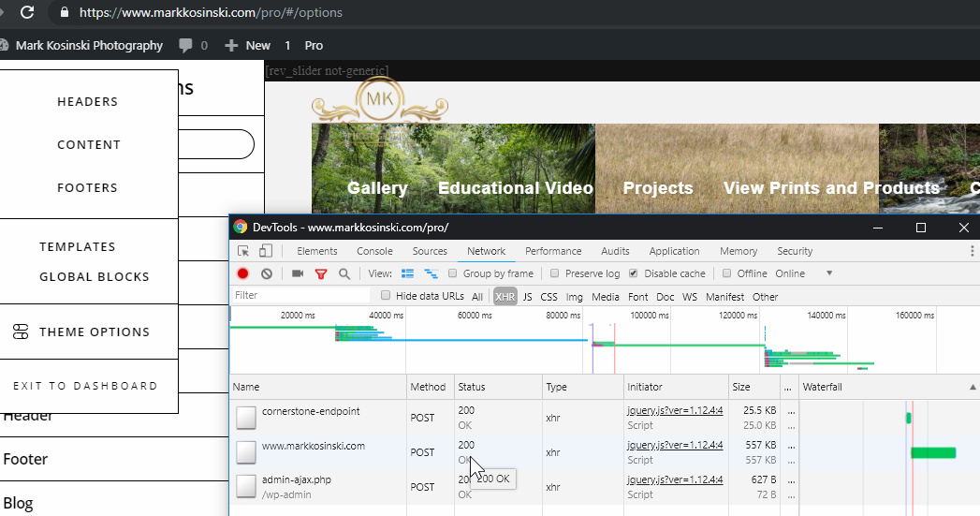
Task: Open the Memory tab
Action: [x=739, y=251]
